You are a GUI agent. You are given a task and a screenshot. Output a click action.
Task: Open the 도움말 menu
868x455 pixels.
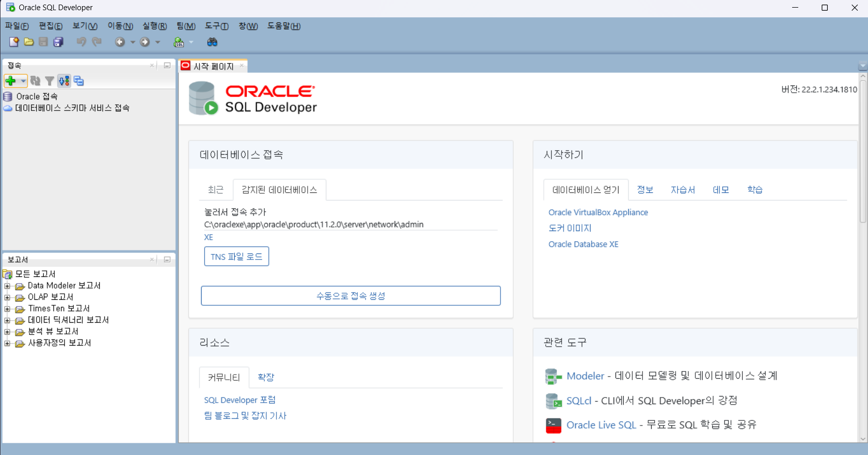284,26
